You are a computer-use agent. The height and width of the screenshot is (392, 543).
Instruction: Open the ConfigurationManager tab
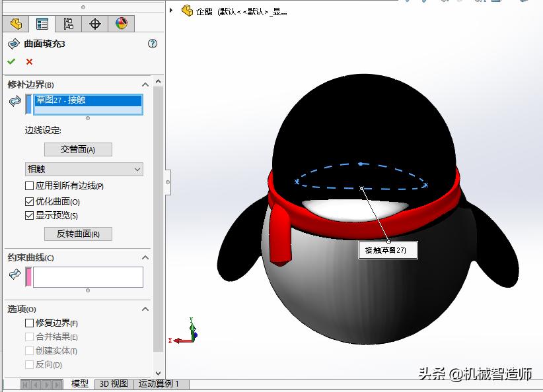click(68, 24)
